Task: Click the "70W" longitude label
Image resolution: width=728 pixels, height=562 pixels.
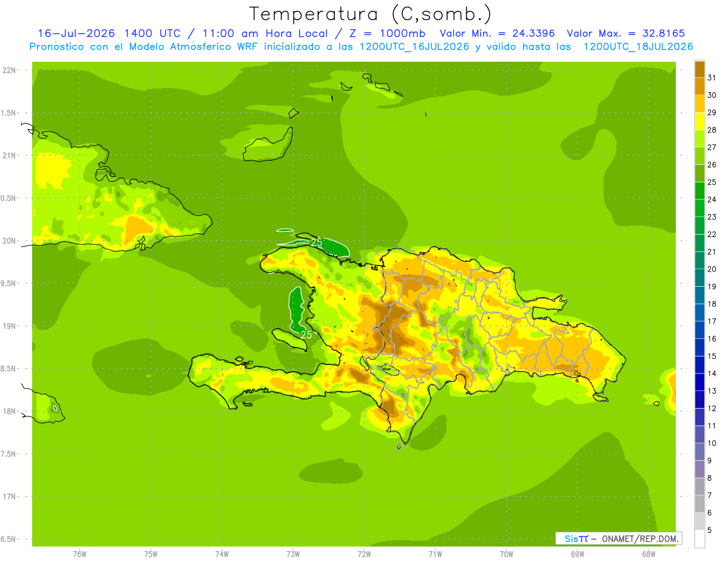Action: click(x=507, y=554)
